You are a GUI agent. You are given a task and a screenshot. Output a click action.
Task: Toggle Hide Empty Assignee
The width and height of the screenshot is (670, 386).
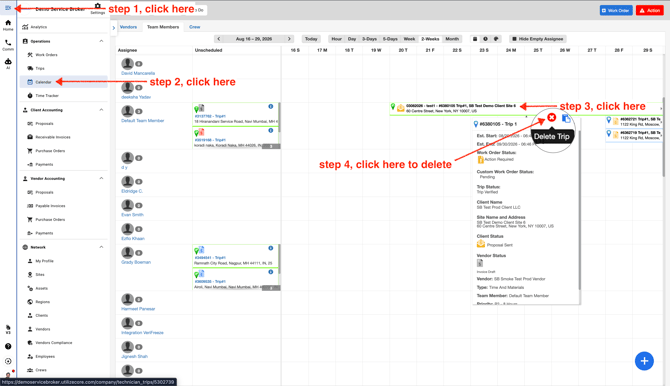pyautogui.click(x=538, y=39)
